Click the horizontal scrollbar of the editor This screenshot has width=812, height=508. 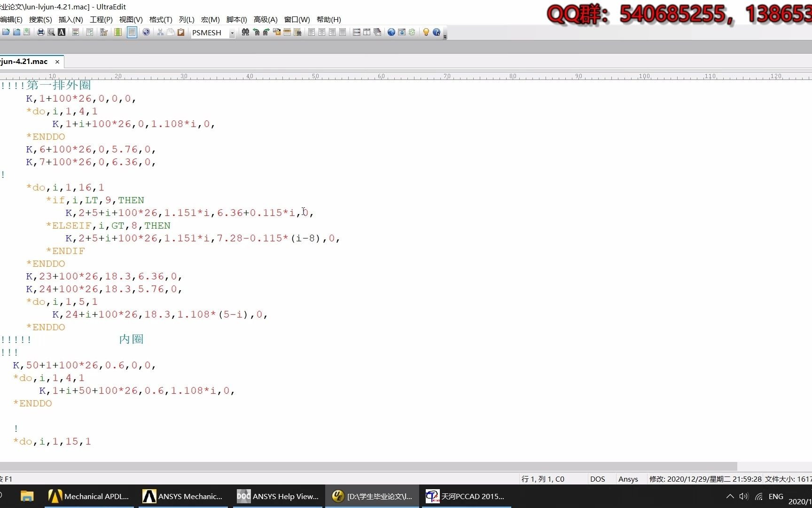368,466
